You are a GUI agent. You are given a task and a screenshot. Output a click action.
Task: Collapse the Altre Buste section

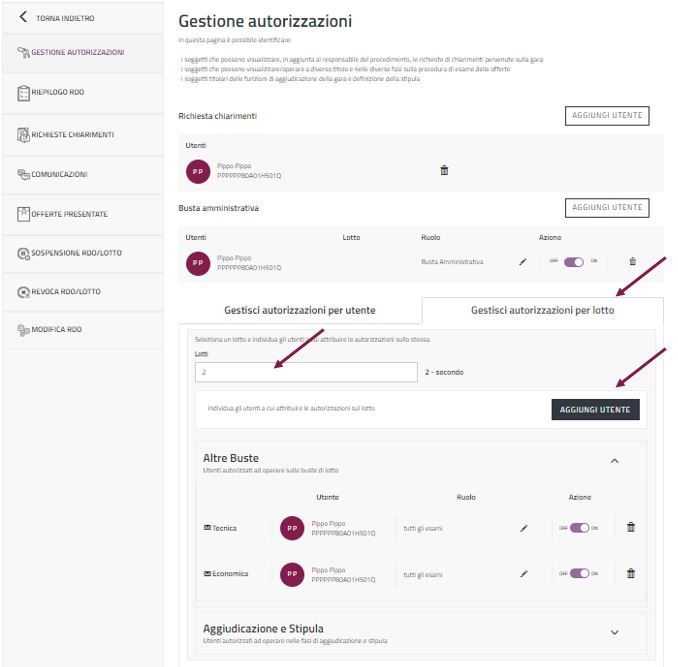614,461
